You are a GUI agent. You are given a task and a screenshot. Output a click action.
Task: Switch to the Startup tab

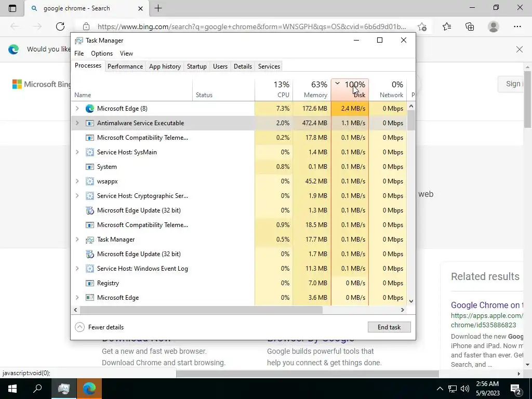point(197,66)
